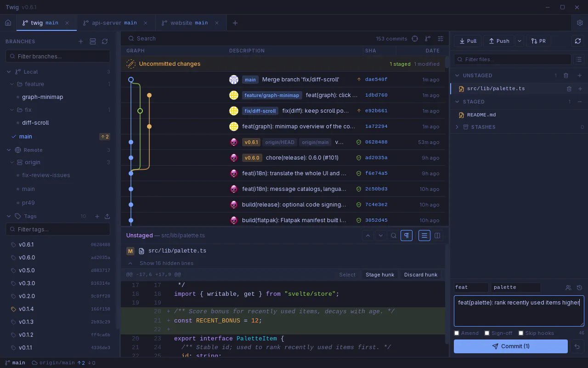Select the graph-minimap branch
The width and height of the screenshot is (588, 368).
pos(43,97)
